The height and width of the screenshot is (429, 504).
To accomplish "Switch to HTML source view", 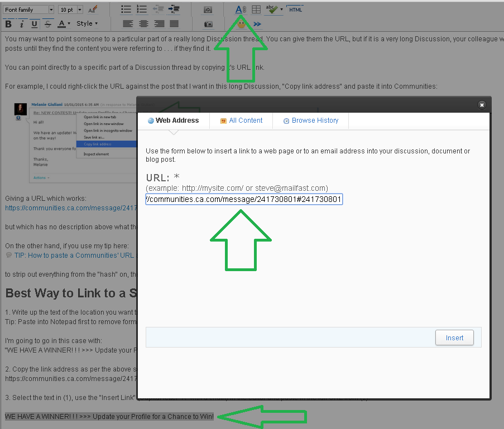I will (295, 9).
